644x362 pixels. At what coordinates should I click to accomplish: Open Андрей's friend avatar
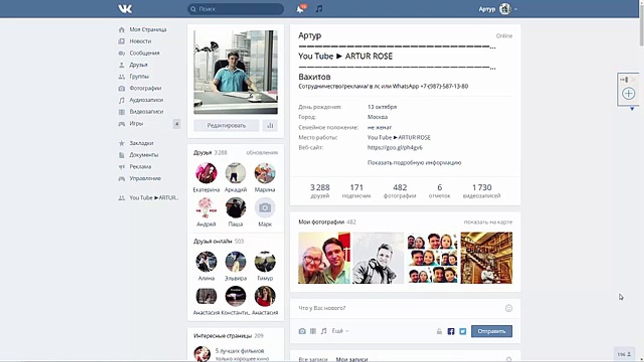click(x=206, y=208)
